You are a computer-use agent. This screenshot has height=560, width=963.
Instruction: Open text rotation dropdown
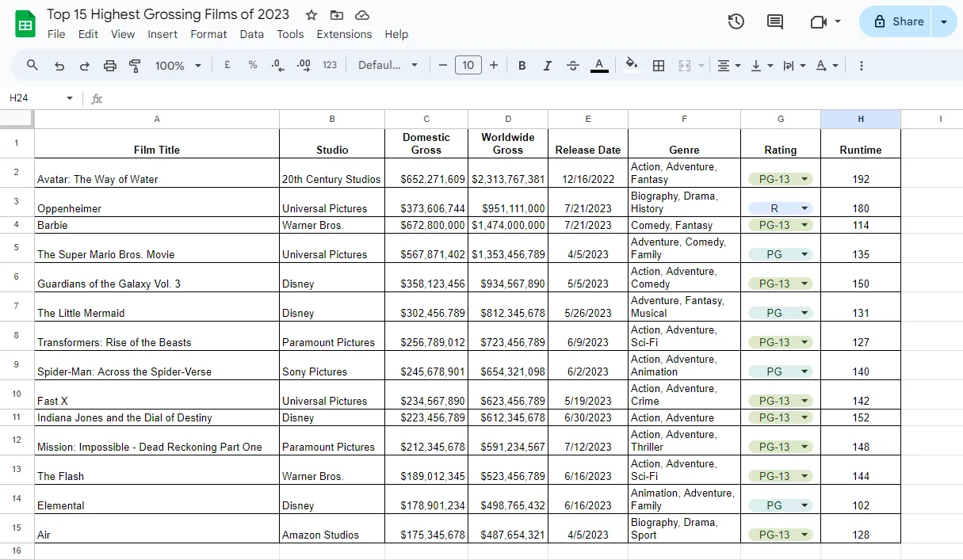[827, 65]
